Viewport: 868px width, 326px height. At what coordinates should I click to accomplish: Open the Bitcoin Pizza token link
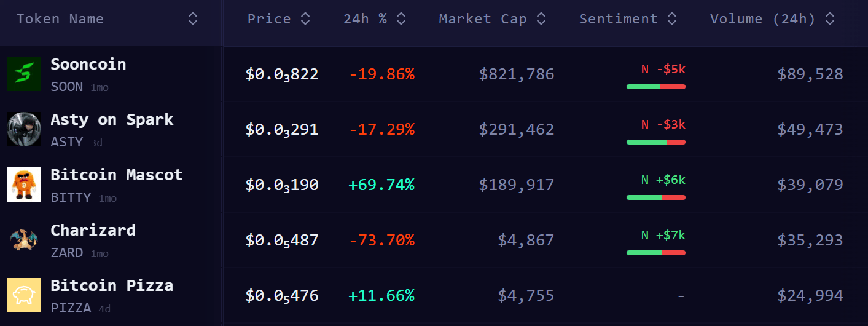point(112,286)
